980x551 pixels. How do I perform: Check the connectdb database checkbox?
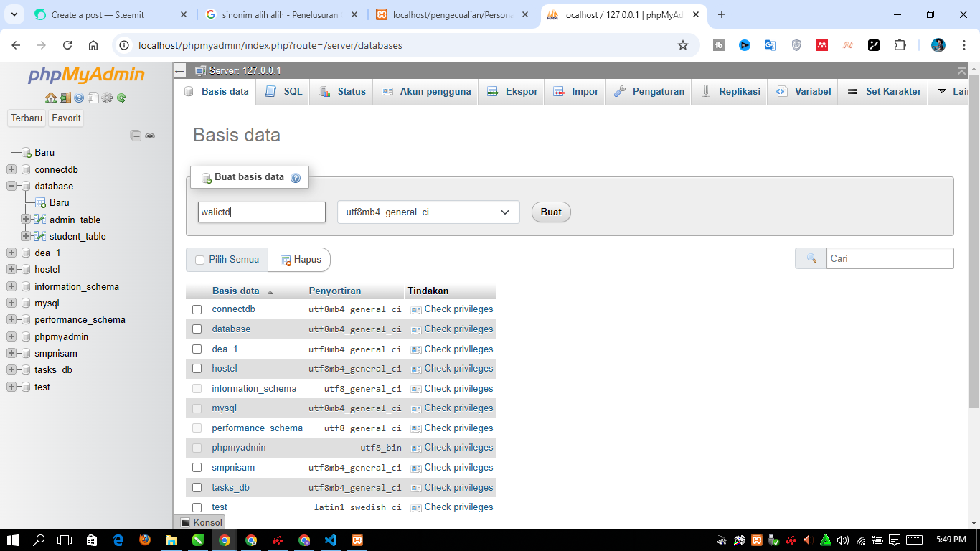[197, 310]
